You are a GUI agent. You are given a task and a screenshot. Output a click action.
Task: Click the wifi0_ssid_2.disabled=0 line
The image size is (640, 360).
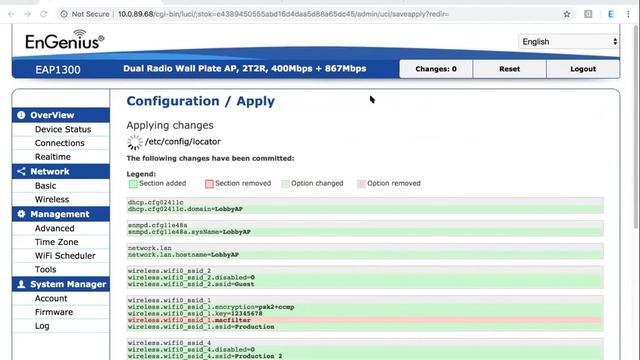tap(365, 278)
